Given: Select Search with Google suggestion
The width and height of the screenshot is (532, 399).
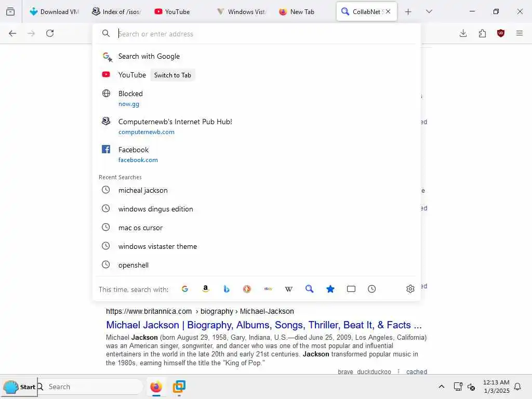Looking at the screenshot, I should click(257, 56).
